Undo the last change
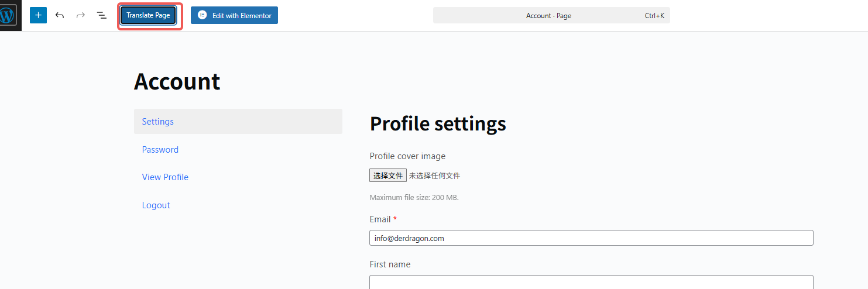868x289 pixels. (60, 15)
